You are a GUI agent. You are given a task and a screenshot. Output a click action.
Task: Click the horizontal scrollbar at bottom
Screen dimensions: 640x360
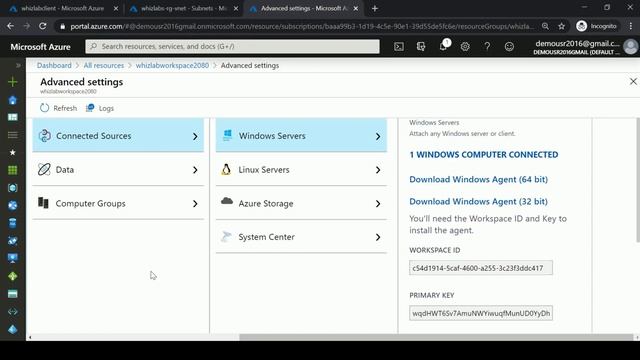pos(436,337)
